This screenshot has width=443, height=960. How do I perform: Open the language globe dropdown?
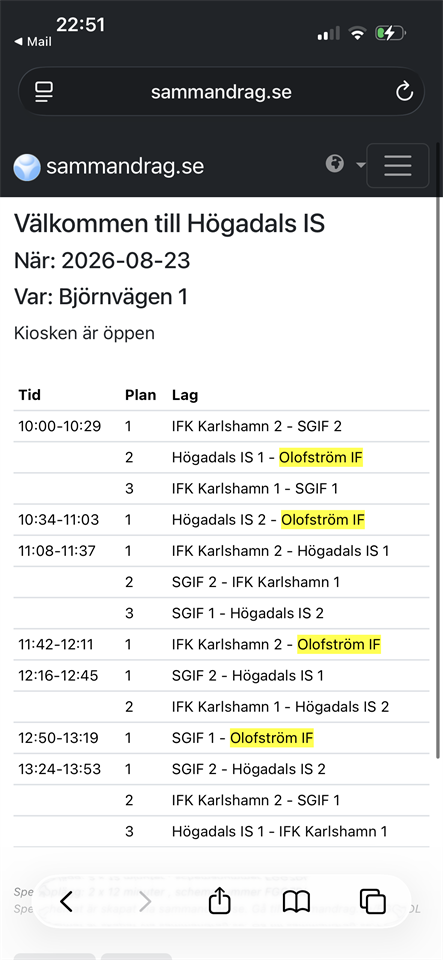tap(345, 164)
